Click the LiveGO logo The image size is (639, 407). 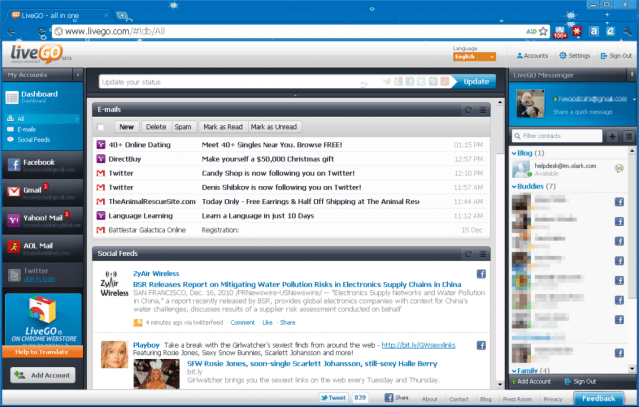click(x=37, y=54)
